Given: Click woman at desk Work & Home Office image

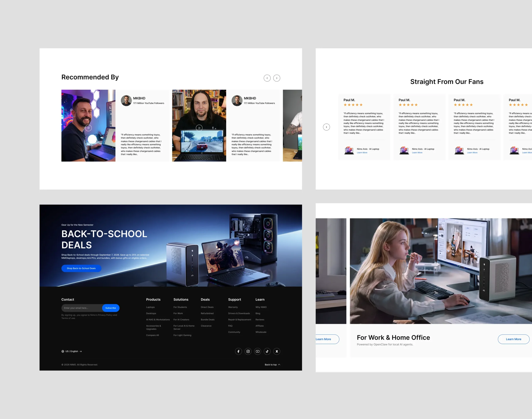Looking at the screenshot, I should (441, 271).
